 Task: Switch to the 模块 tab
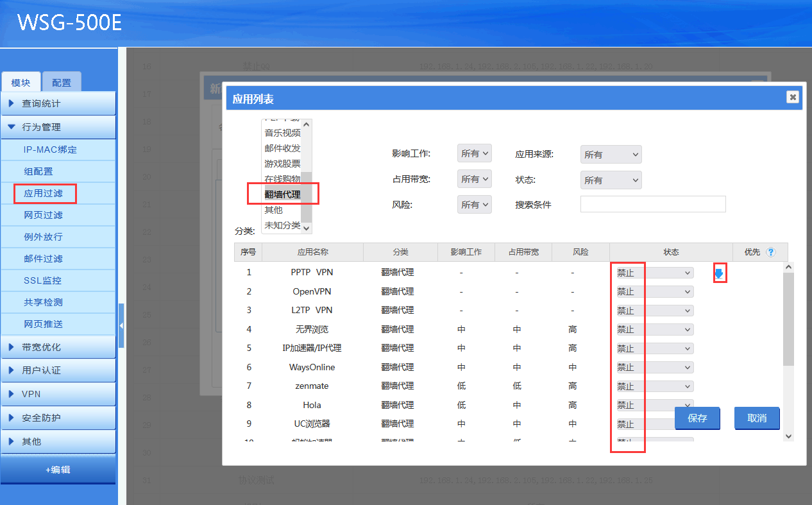point(21,82)
